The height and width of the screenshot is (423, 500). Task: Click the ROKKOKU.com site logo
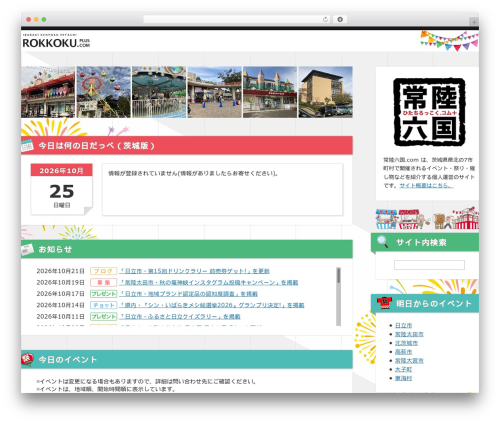pos(56,41)
